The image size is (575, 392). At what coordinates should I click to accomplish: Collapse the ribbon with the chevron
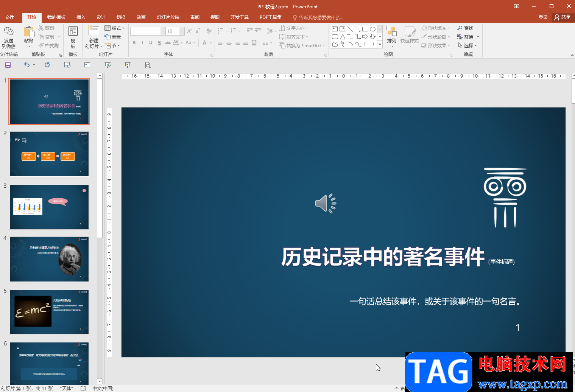(572, 55)
